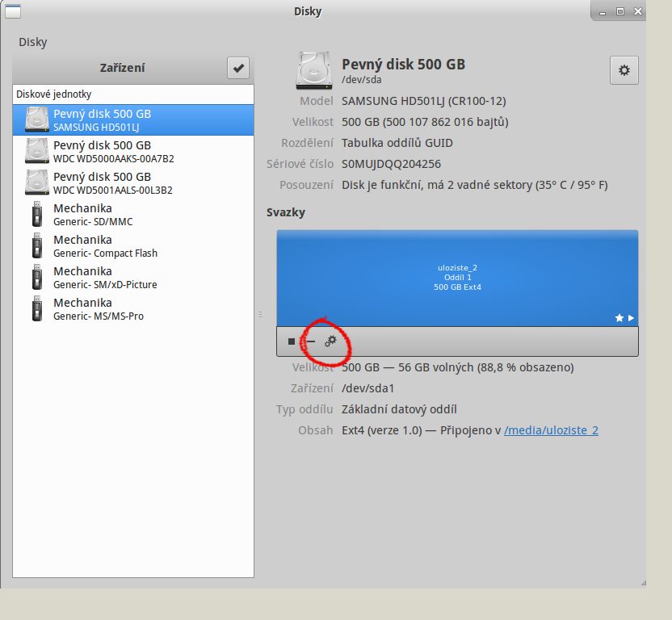
Task: Click the SAMSUNG disk icon in the device list
Action: [37, 119]
